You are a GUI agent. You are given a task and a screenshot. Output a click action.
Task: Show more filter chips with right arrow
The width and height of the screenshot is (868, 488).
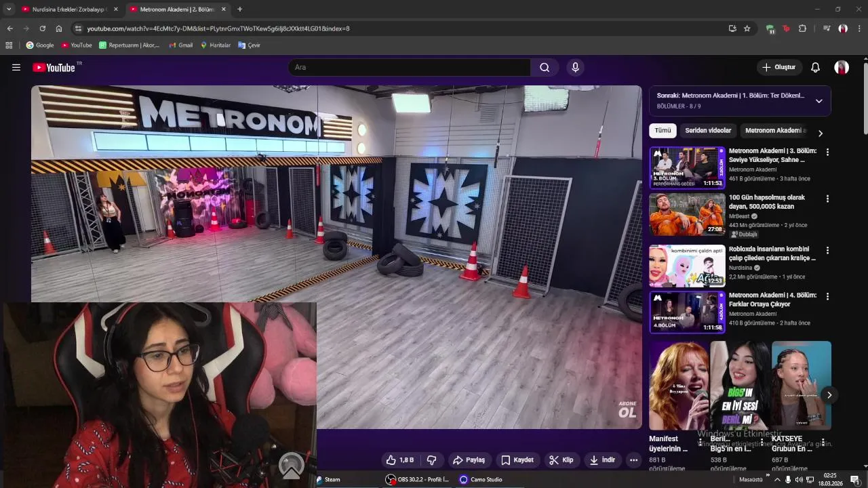(x=821, y=133)
